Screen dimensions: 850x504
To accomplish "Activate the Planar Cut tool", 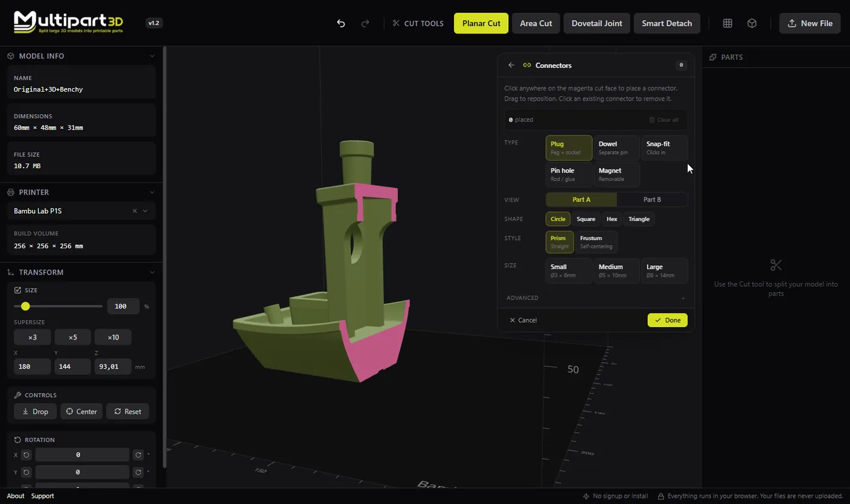I will coord(481,23).
